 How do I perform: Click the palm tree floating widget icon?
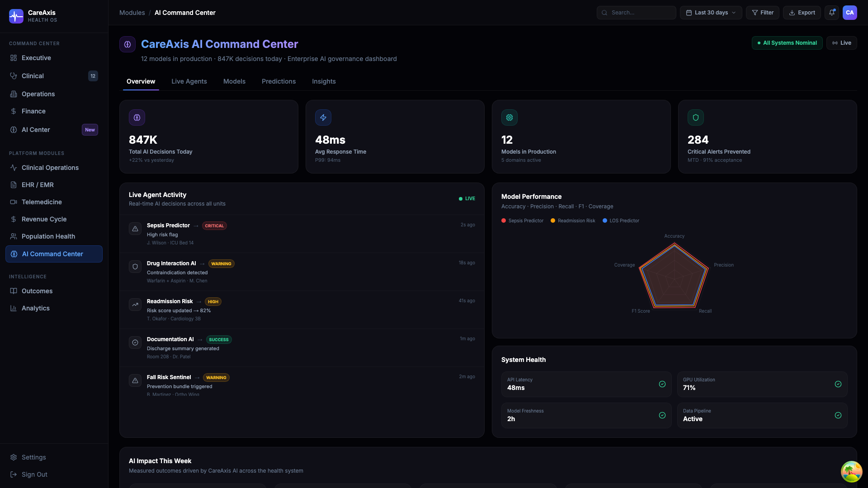point(852,472)
